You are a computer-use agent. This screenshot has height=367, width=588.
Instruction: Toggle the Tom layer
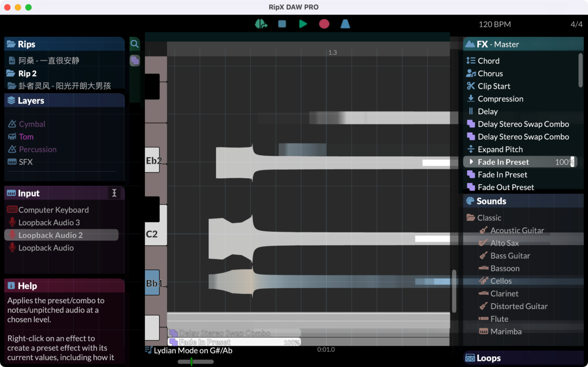21,137
